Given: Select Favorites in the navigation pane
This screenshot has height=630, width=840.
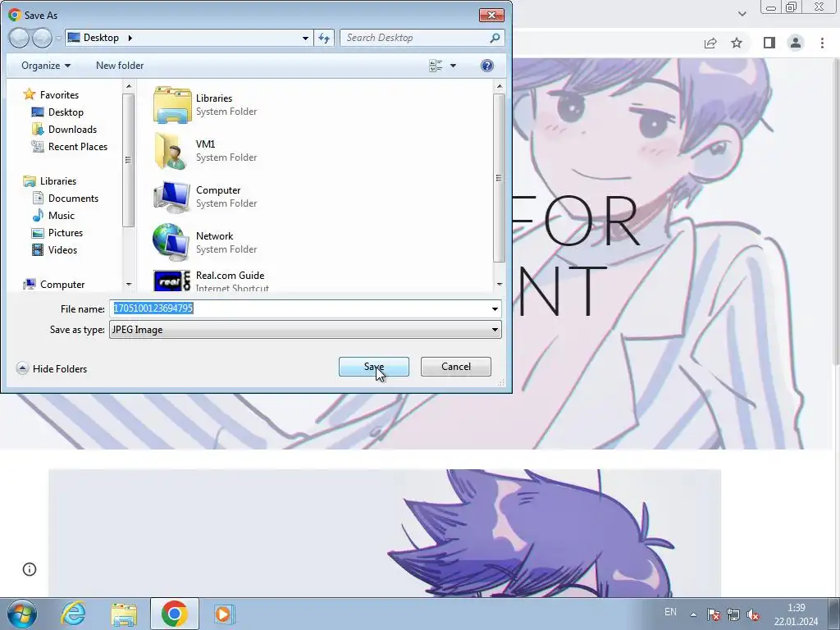Looking at the screenshot, I should [x=51, y=95].
